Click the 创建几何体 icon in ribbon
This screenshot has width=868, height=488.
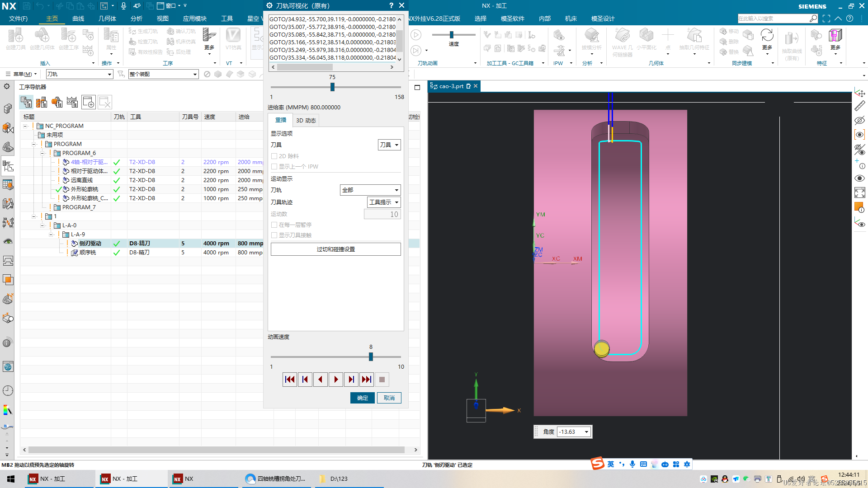(x=42, y=39)
